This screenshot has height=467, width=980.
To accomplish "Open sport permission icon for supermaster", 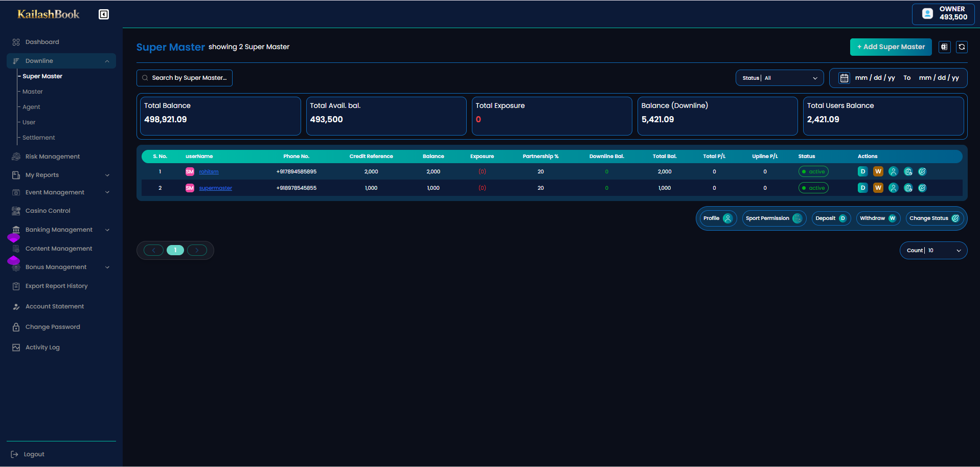I will [x=908, y=188].
